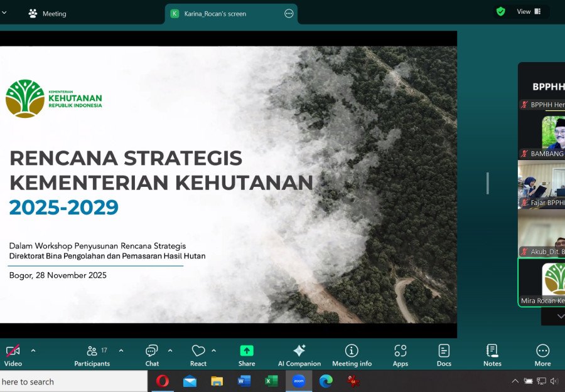This screenshot has width=565, height=392.
Task: Expand video options arrow
Action: pyautogui.click(x=33, y=351)
